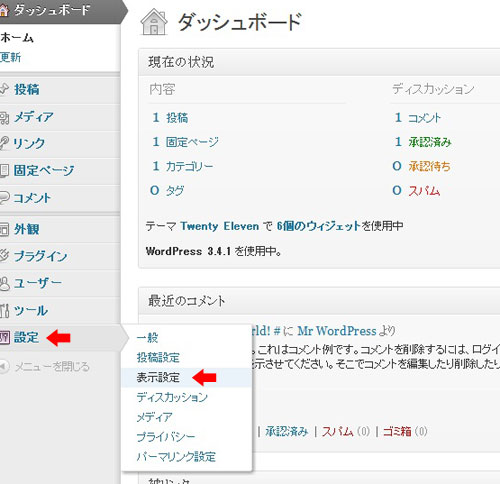500x484 pixels.
Task: Choose パーマリンク設定 in the flyout menu
Action: [176, 456]
